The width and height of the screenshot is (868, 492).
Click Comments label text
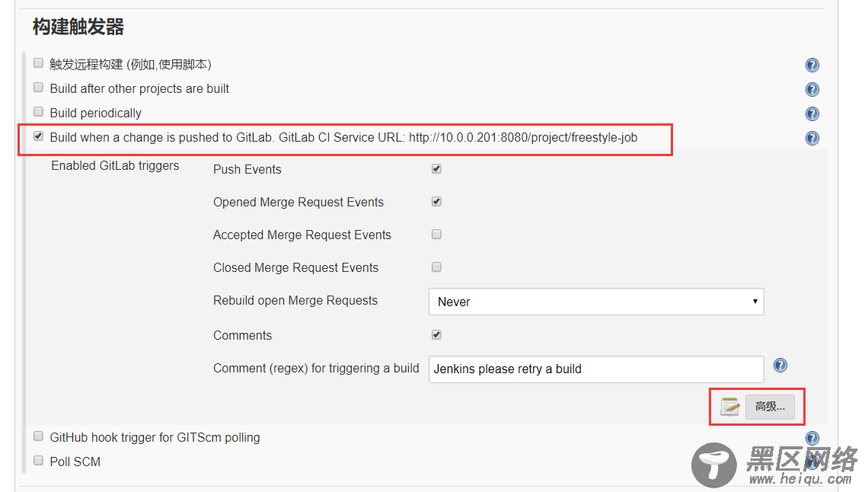(242, 335)
